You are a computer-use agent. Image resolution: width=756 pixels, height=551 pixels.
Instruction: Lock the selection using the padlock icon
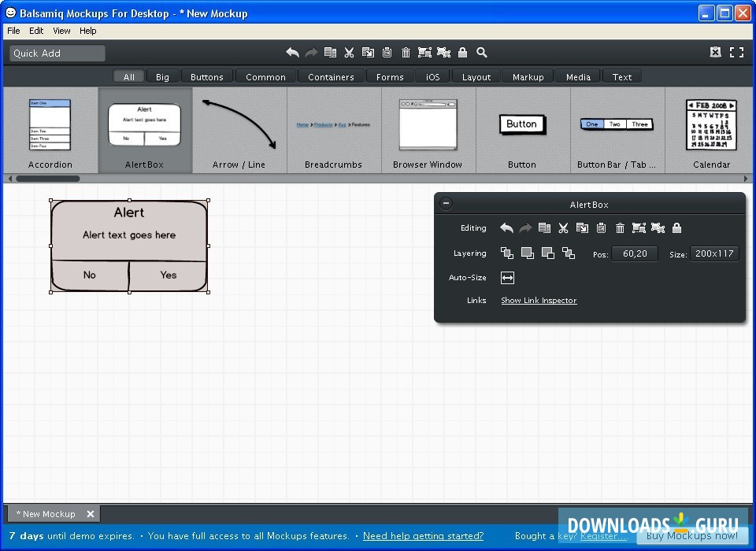click(463, 53)
